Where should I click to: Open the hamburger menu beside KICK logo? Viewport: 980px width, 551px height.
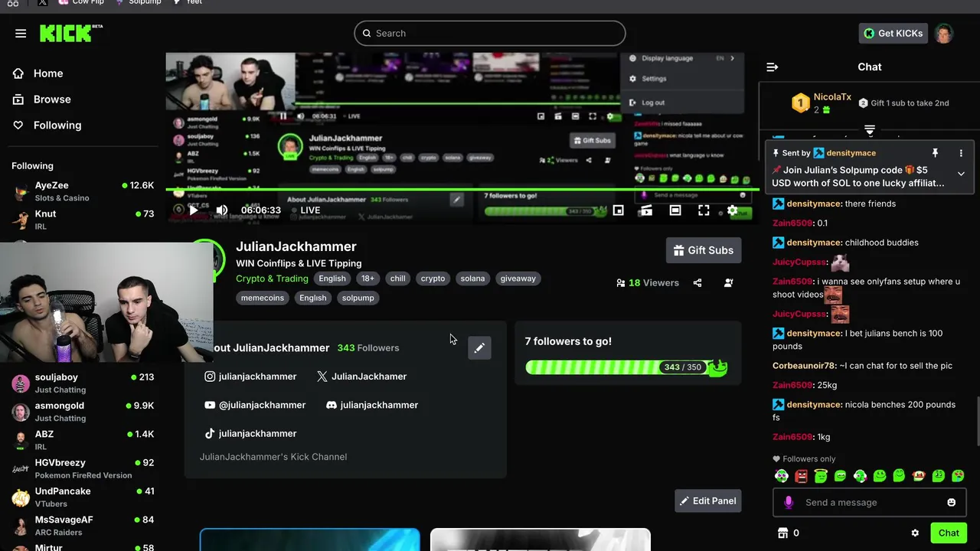point(21,34)
